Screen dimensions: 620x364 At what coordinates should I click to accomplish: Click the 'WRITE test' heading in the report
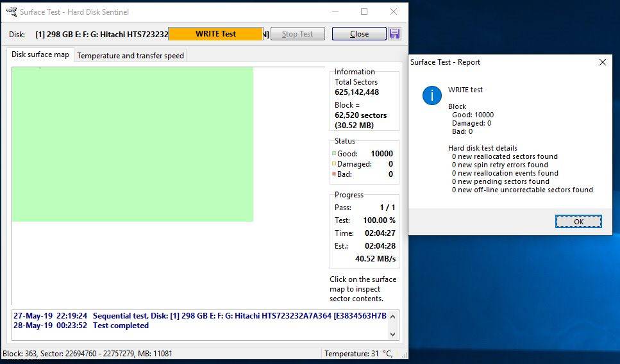(465, 90)
